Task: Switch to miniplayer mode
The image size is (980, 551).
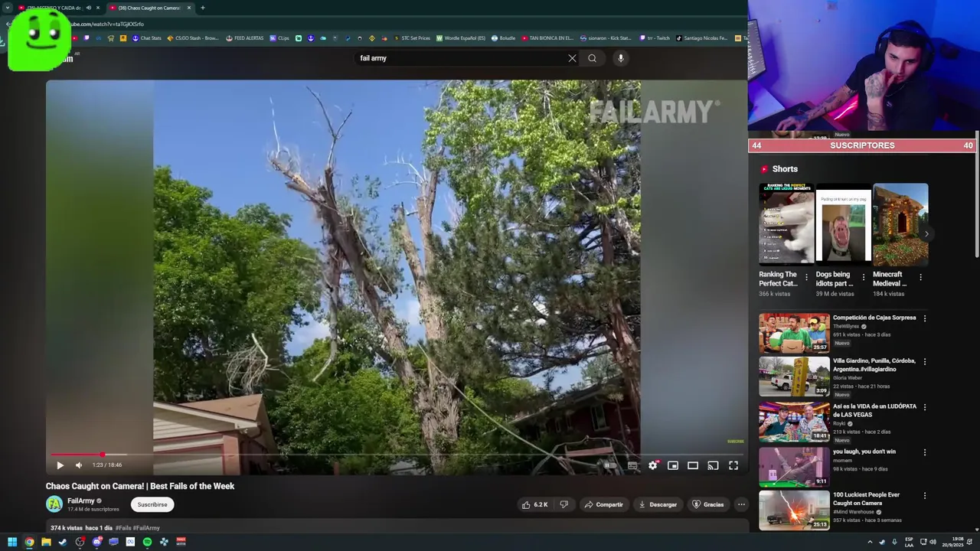Action: (x=673, y=465)
